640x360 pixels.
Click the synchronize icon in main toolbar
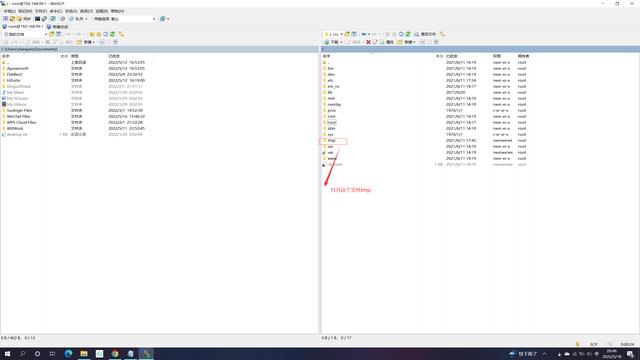[24, 19]
